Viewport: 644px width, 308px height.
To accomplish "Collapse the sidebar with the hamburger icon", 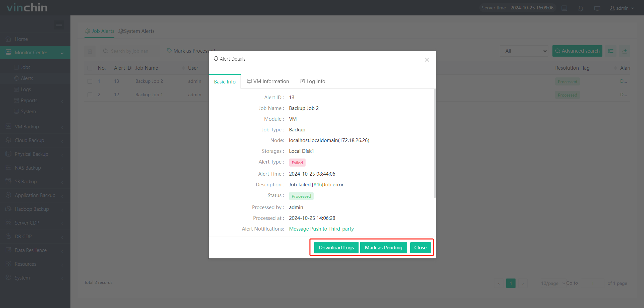I will [x=59, y=25].
